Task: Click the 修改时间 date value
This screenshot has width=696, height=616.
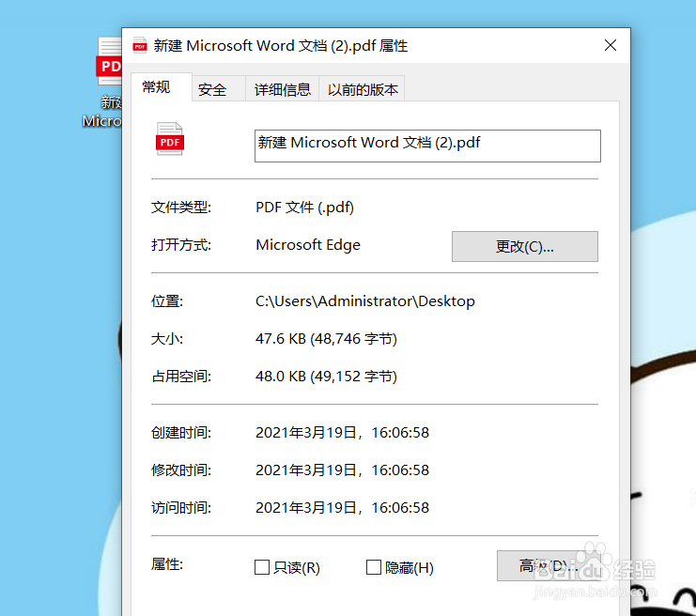Action: click(x=342, y=470)
